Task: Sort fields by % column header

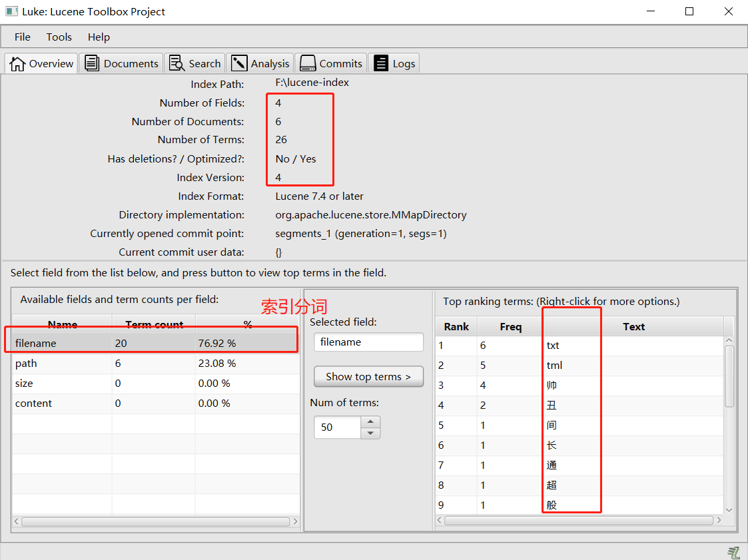Action: point(248,324)
